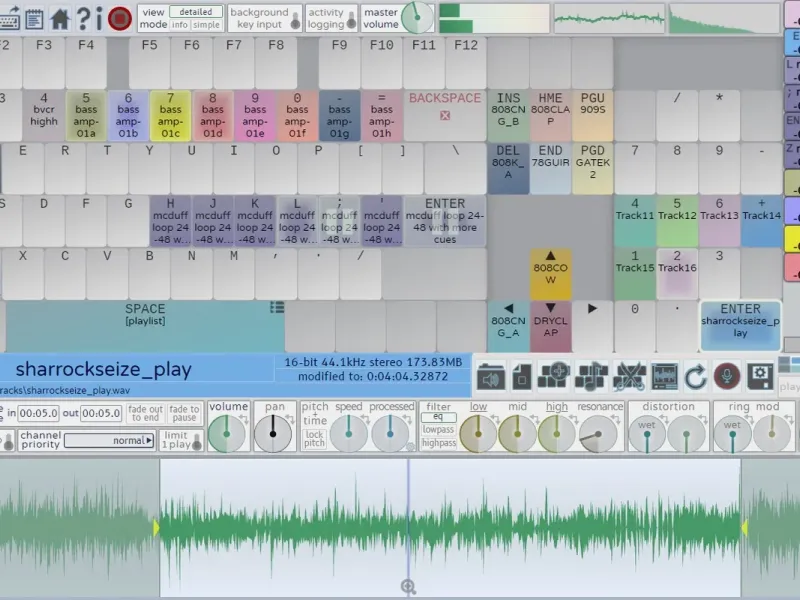This screenshot has width=800, height=600.
Task: Open the keyboard export icon in the top toolbar
Action: (x=9, y=18)
